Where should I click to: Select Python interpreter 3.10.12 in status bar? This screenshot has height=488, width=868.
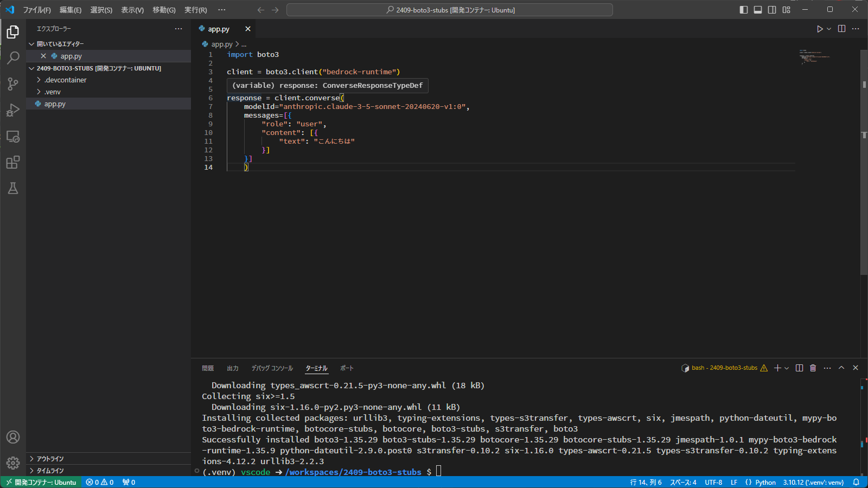pyautogui.click(x=813, y=482)
